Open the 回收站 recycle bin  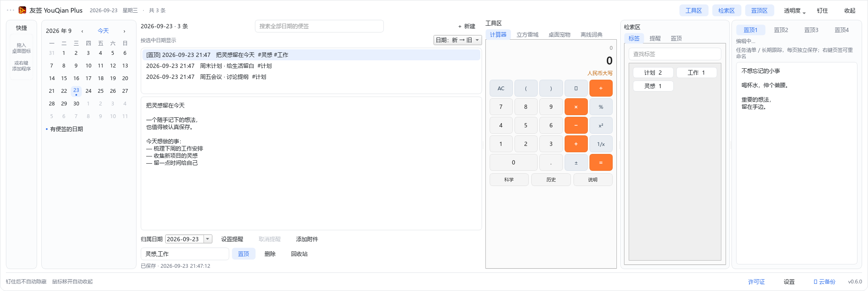pyautogui.click(x=300, y=254)
